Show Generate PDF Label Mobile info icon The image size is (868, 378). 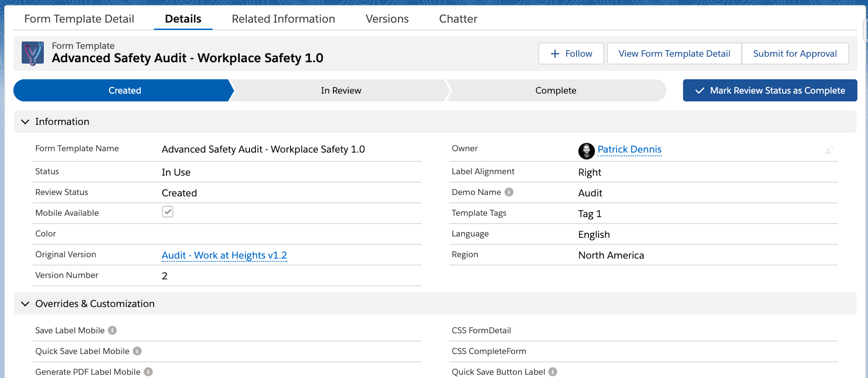[x=148, y=372]
